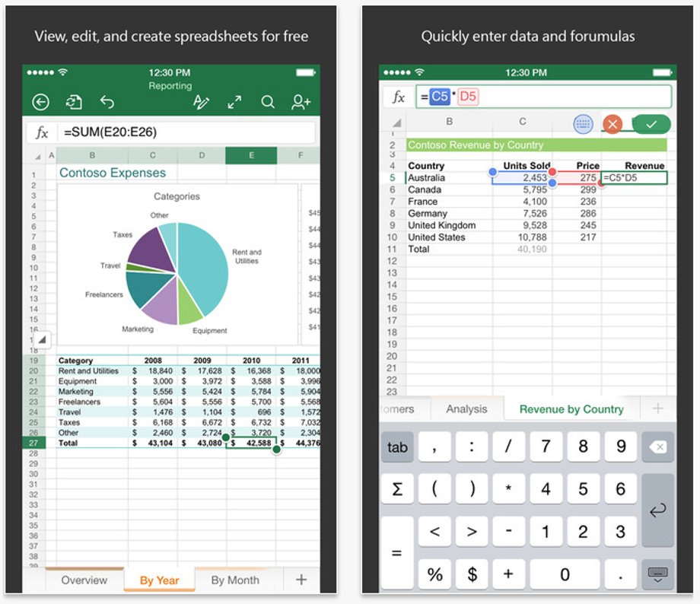
Task: Tap the undo arrow icon
Action: point(107,102)
